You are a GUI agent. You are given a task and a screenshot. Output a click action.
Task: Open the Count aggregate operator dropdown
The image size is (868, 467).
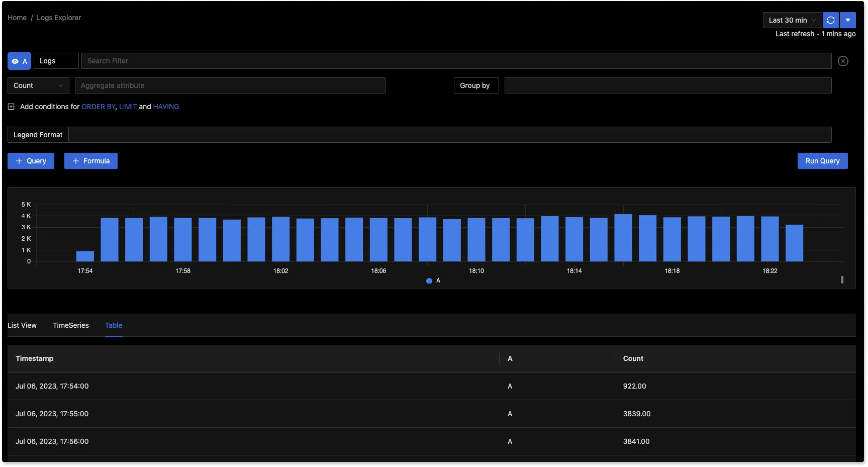tap(38, 85)
